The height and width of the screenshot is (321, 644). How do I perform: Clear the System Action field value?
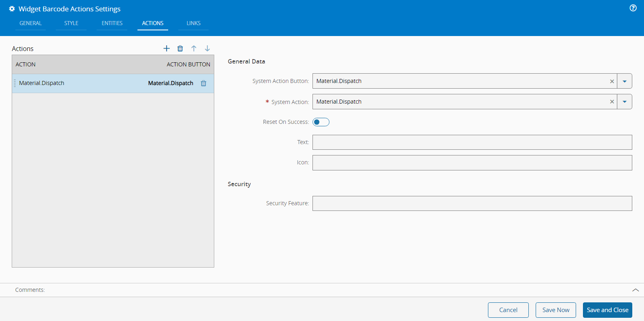612,102
